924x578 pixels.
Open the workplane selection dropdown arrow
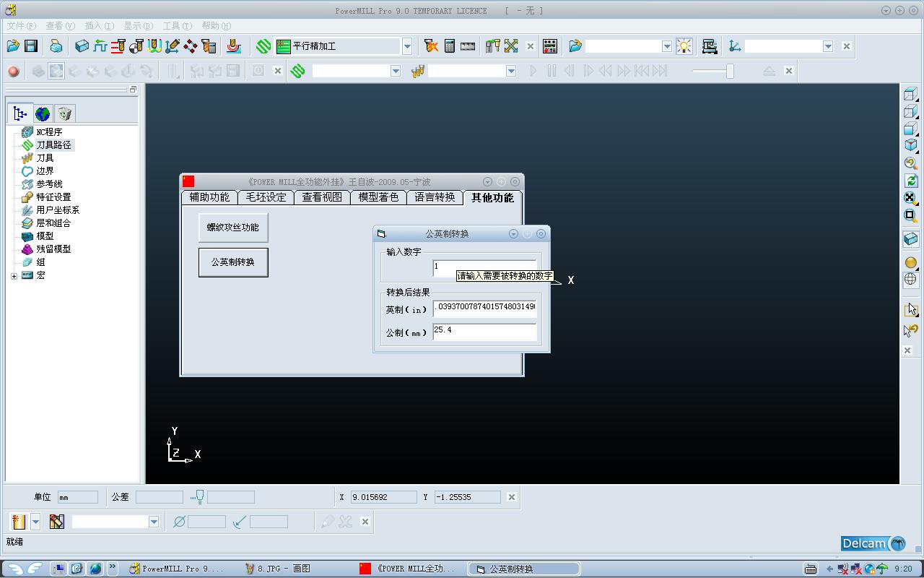828,46
